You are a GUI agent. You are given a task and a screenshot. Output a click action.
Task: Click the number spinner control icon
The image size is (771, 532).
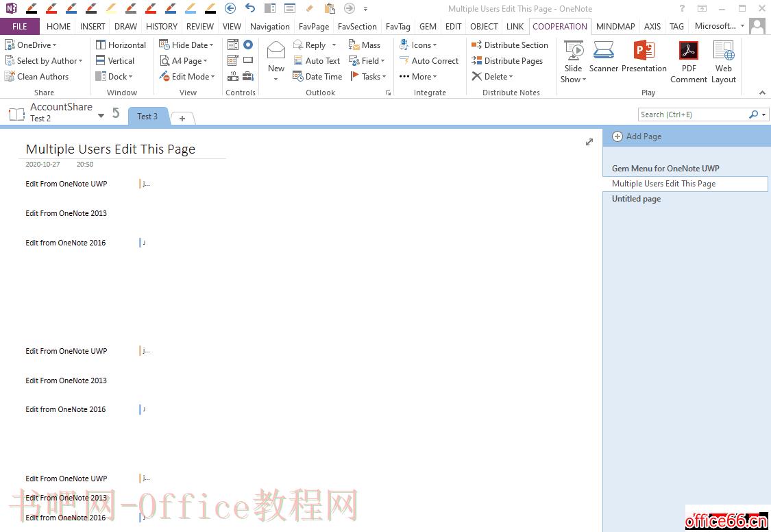click(x=233, y=76)
